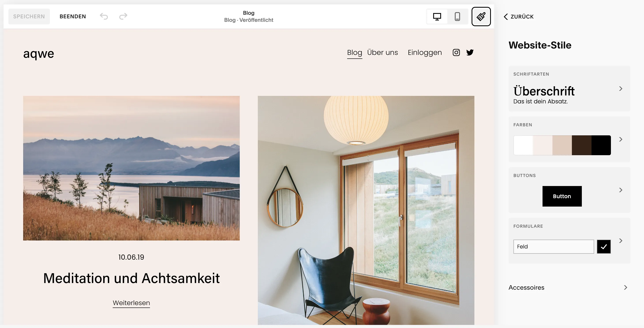Follow the Weiterlesen link
The height and width of the screenshot is (328, 644).
131,303
